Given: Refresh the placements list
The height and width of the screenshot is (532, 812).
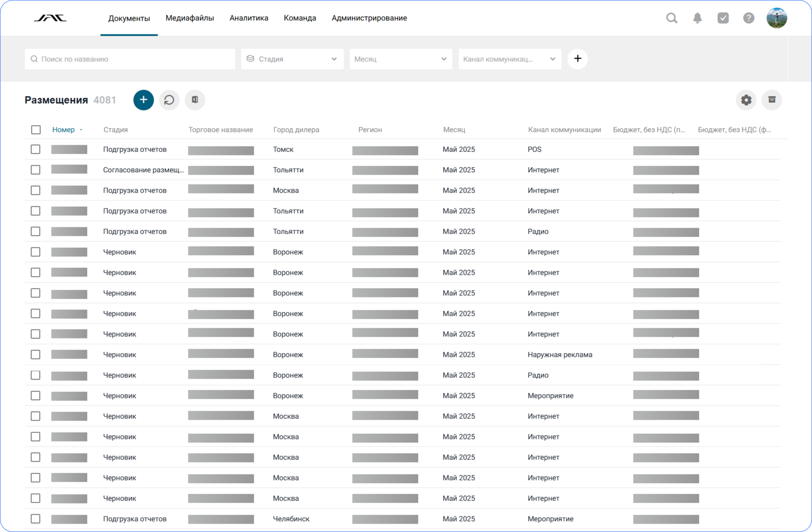Looking at the screenshot, I should pyautogui.click(x=169, y=100).
